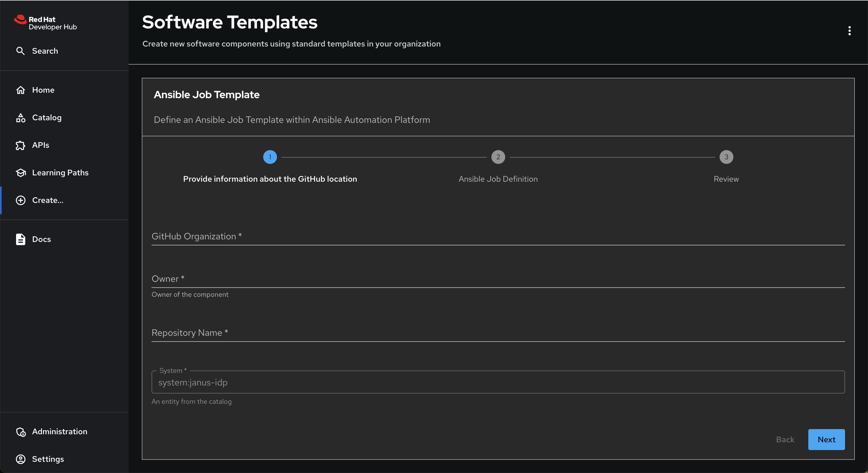
Task: Click the Administration shield icon
Action: (x=21, y=432)
